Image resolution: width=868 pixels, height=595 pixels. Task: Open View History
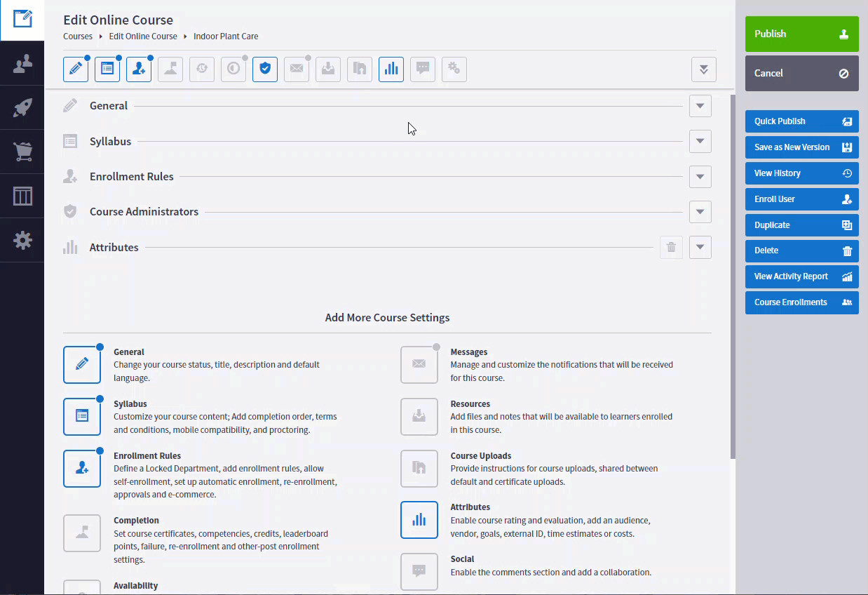802,173
